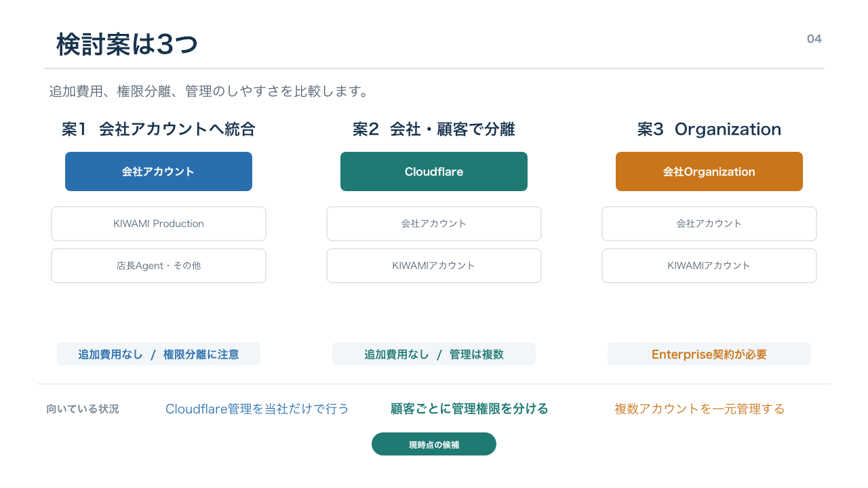
Task: Click the page number 04
Action: [814, 39]
